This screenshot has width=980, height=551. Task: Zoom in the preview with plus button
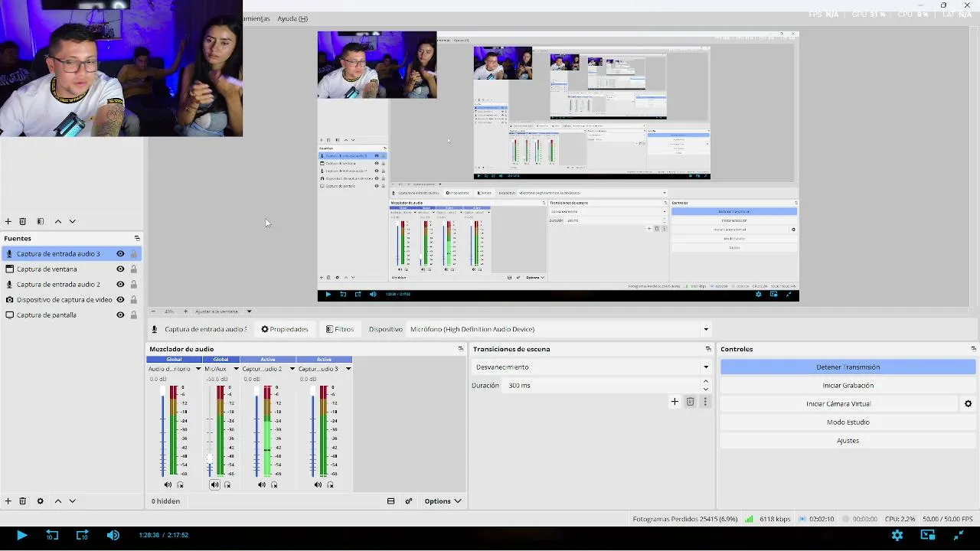(x=184, y=311)
